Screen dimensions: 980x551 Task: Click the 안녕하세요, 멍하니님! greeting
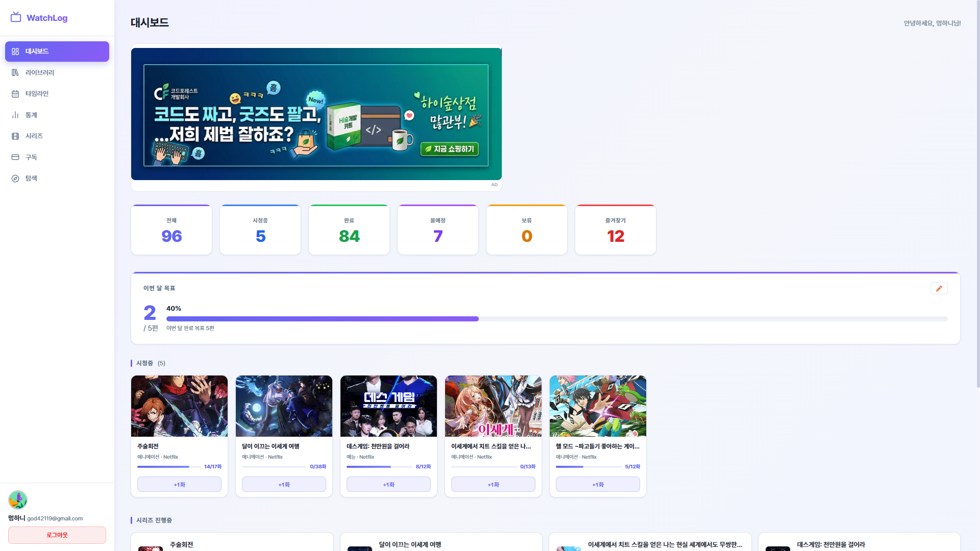click(933, 23)
